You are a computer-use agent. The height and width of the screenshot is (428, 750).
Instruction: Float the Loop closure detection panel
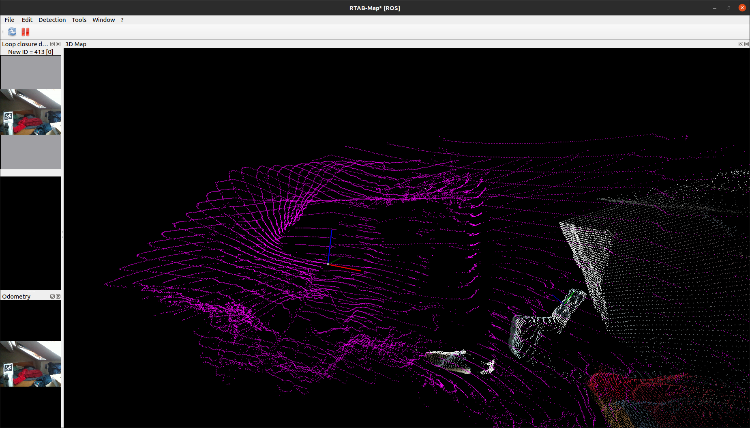(x=53, y=44)
